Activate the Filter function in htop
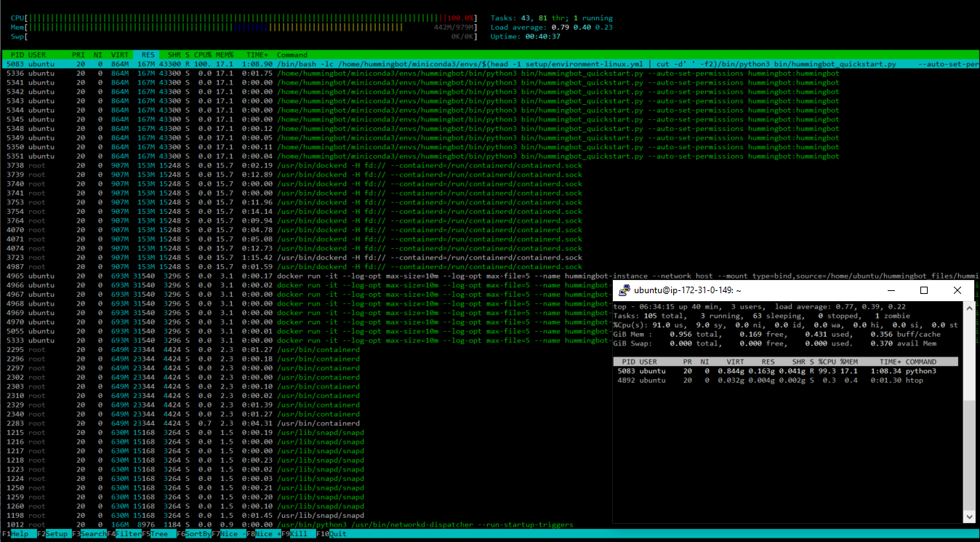The width and height of the screenshot is (980, 542). (124, 534)
